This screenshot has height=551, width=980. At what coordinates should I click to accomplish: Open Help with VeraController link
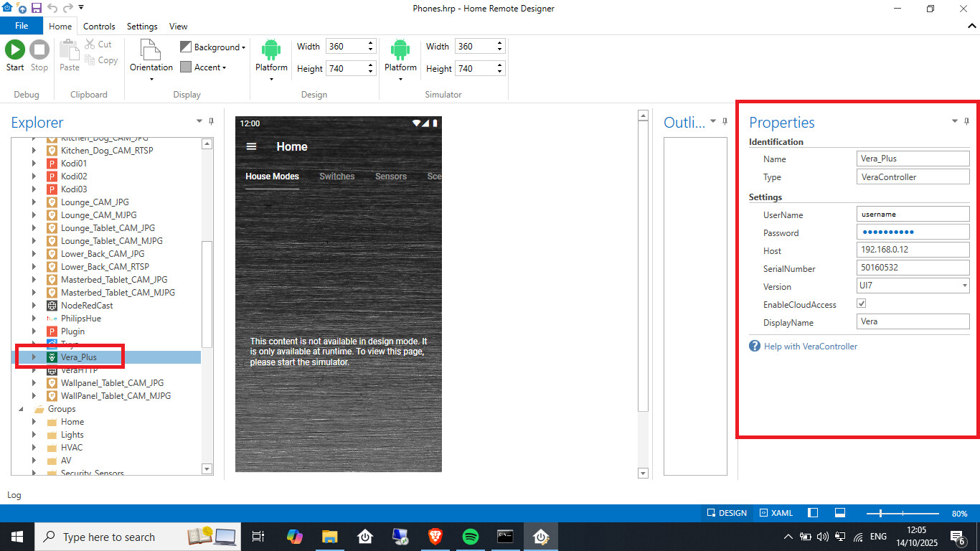(810, 347)
